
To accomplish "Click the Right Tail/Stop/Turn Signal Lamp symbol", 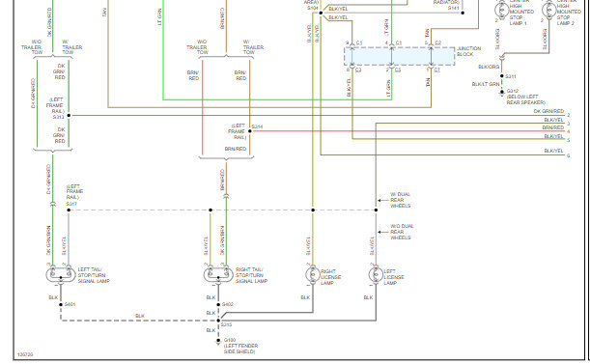I will (218, 274).
